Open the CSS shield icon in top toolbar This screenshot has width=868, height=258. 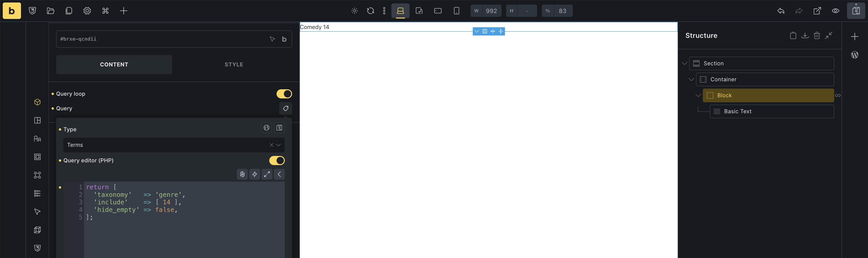[32, 11]
